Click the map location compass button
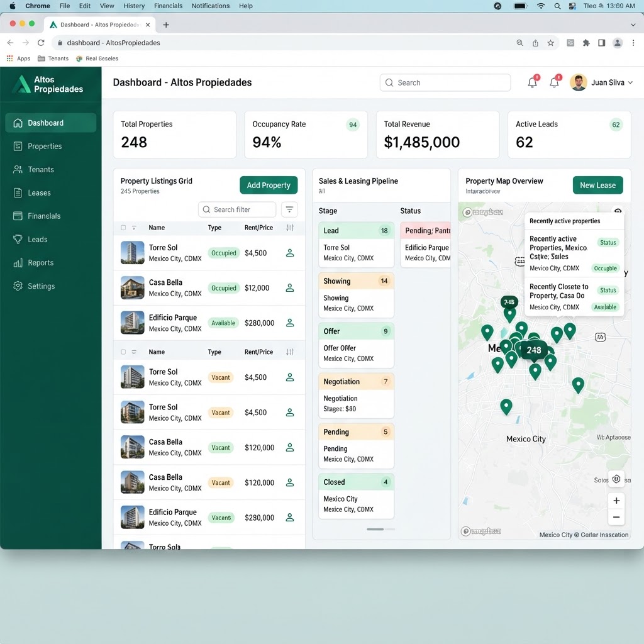 click(x=616, y=479)
